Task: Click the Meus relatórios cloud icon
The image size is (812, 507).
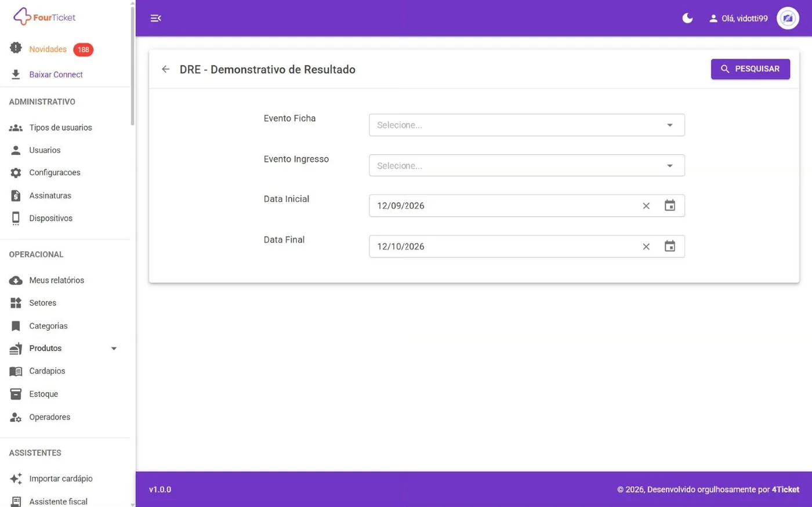Action: [x=16, y=281]
